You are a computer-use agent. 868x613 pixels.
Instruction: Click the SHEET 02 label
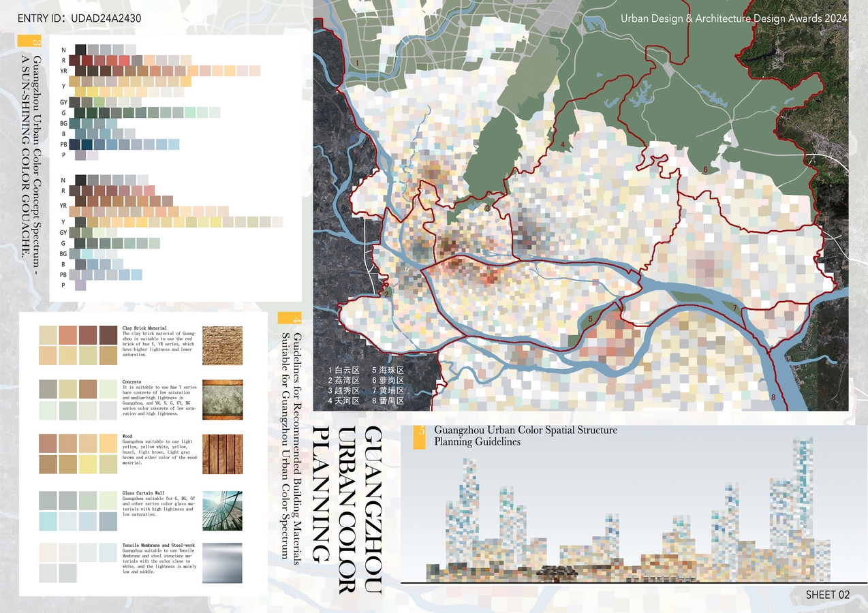[828, 595]
